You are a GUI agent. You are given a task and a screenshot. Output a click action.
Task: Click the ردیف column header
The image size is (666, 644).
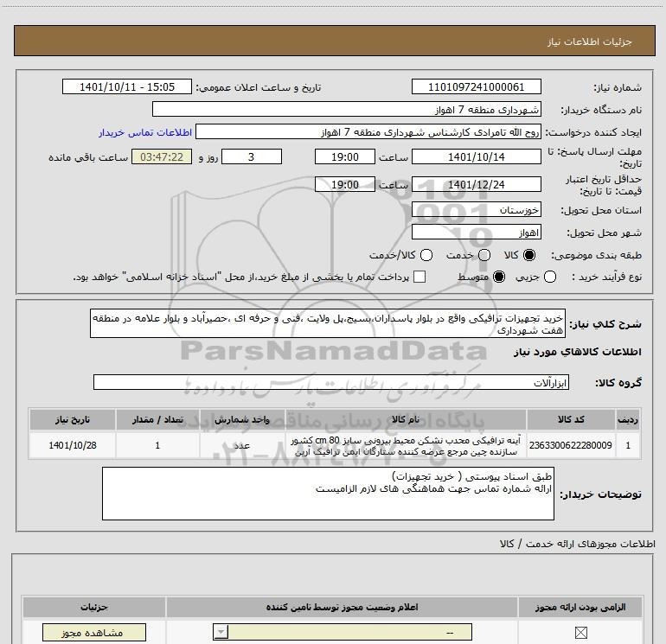(x=628, y=419)
